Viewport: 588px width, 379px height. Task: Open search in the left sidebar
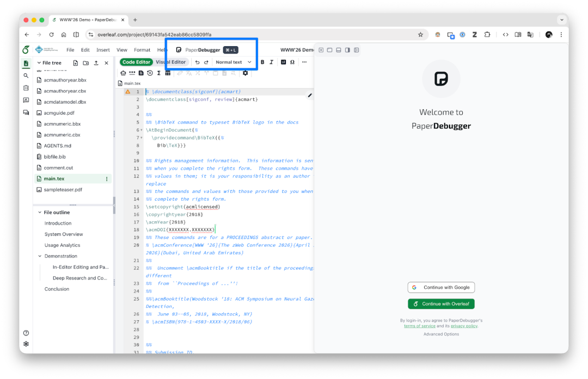coord(26,75)
